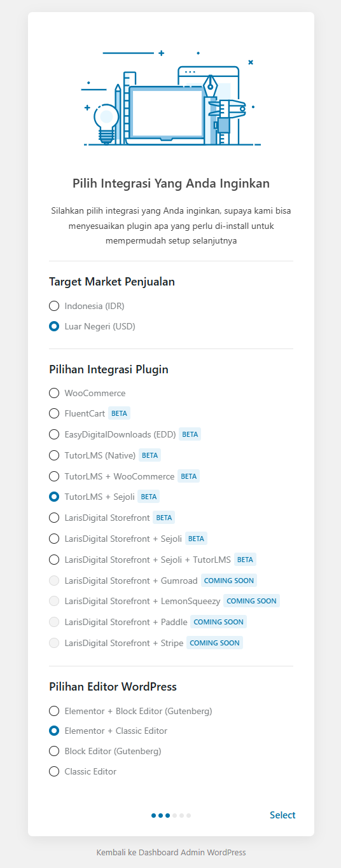Jump to last step pagination dot
Viewport: 341px width, 868px height.
[x=189, y=815]
